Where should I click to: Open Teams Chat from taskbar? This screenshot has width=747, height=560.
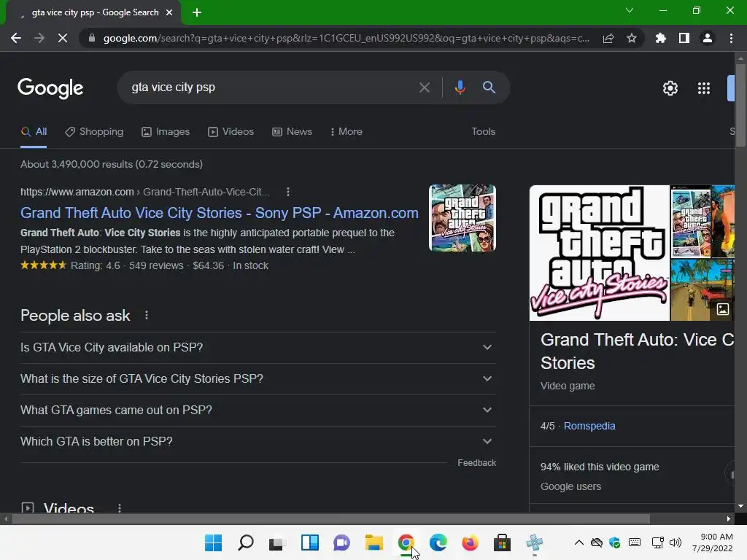point(341,542)
